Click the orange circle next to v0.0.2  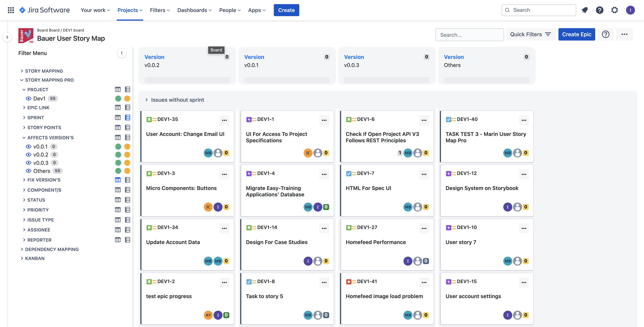pyautogui.click(x=127, y=155)
